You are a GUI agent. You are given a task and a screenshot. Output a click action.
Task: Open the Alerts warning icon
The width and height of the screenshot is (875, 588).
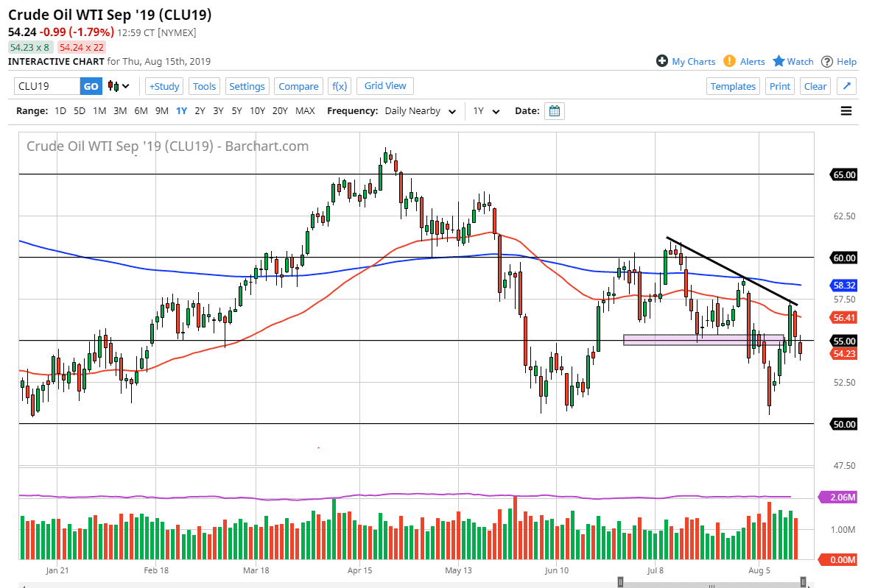click(x=729, y=61)
